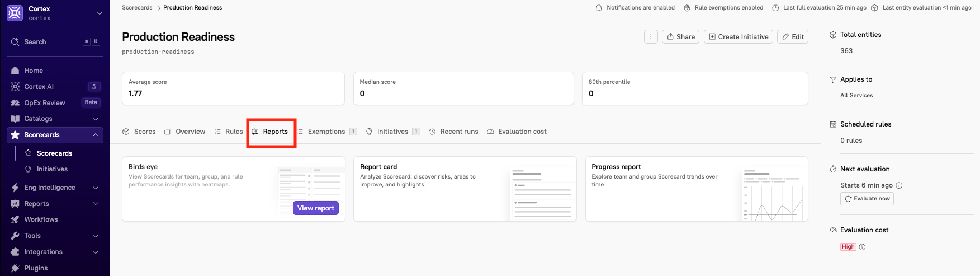The image size is (980, 276).
Task: Click the Search field in the sidebar
Action: (55, 42)
